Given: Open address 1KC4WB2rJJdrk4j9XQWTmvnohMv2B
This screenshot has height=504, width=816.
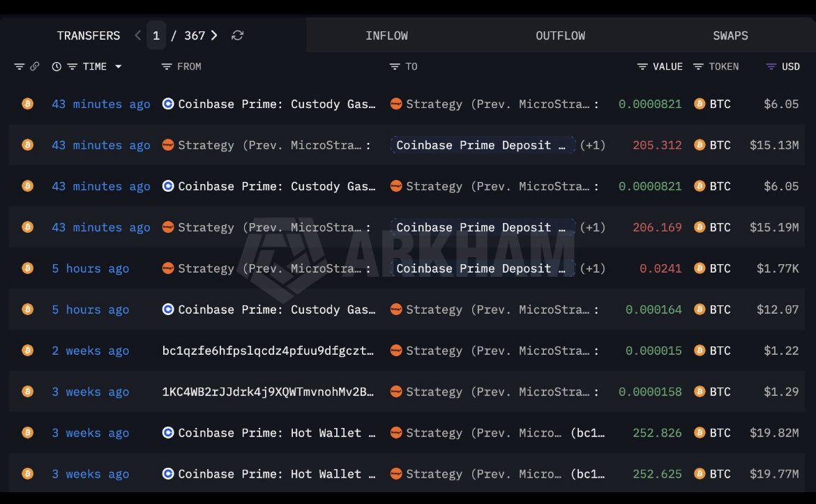Looking at the screenshot, I should pos(268,392).
